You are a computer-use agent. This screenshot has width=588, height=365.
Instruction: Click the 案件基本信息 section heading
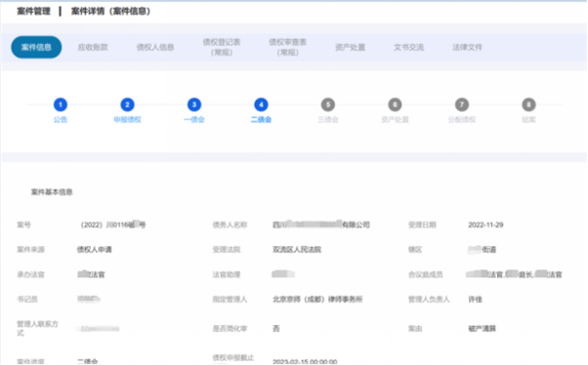pos(52,192)
